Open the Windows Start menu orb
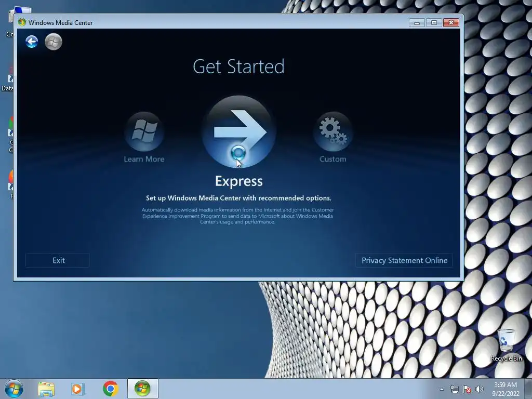The width and height of the screenshot is (532, 399). [x=14, y=389]
